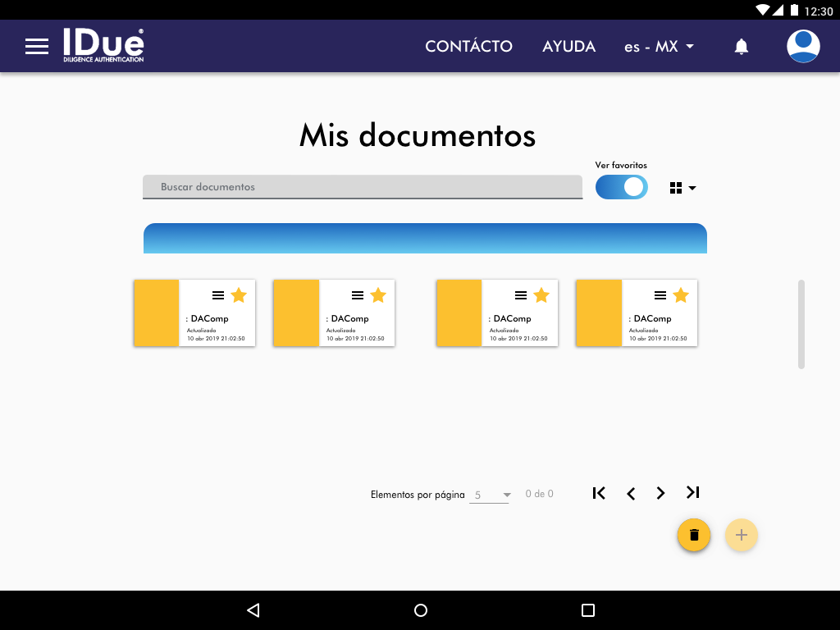Go to first page of results
This screenshot has height=630, width=840.
[599, 493]
